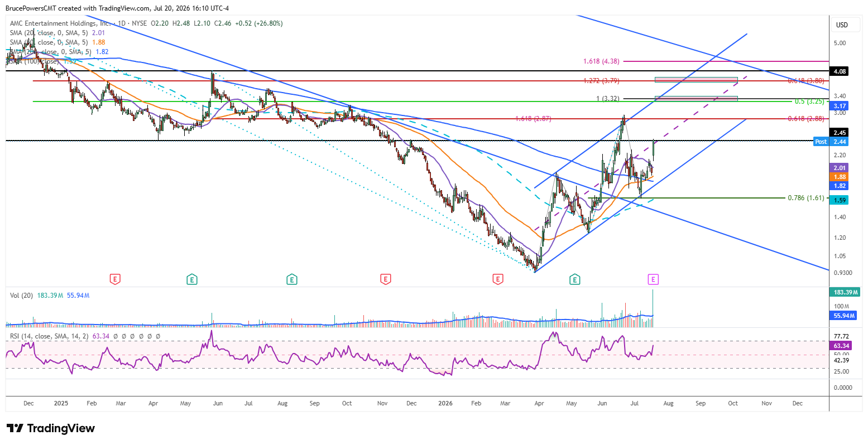Click the AMC Entertainment Holdings symbol title
The image size is (868, 445).
[60, 23]
